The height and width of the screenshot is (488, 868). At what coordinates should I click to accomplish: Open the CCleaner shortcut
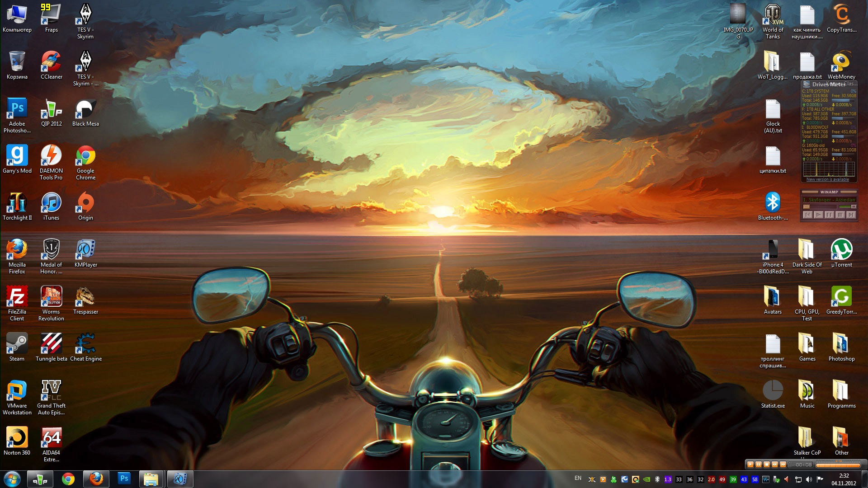click(51, 65)
